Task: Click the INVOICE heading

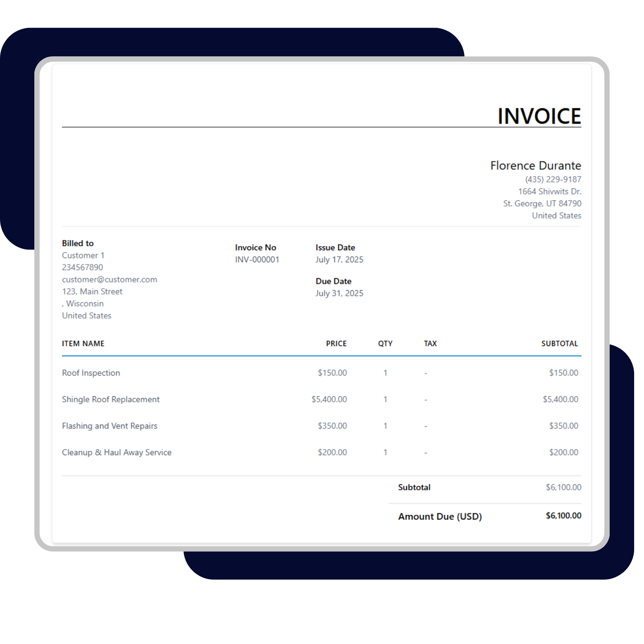Action: [x=539, y=116]
